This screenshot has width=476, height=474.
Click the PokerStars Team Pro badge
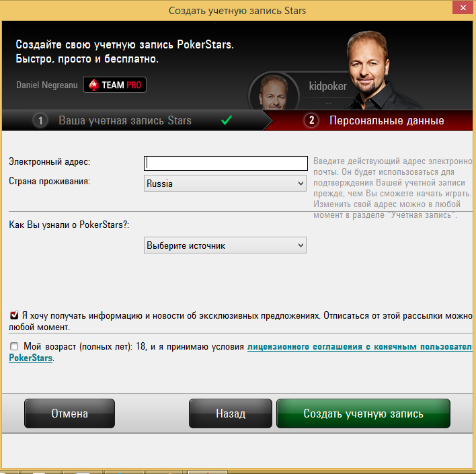(115, 85)
